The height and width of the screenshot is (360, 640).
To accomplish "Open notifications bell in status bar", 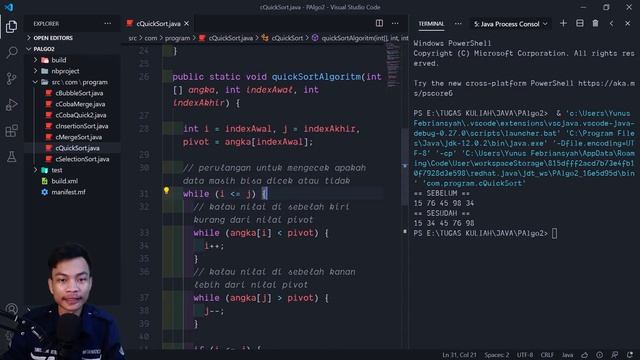I will (630, 355).
